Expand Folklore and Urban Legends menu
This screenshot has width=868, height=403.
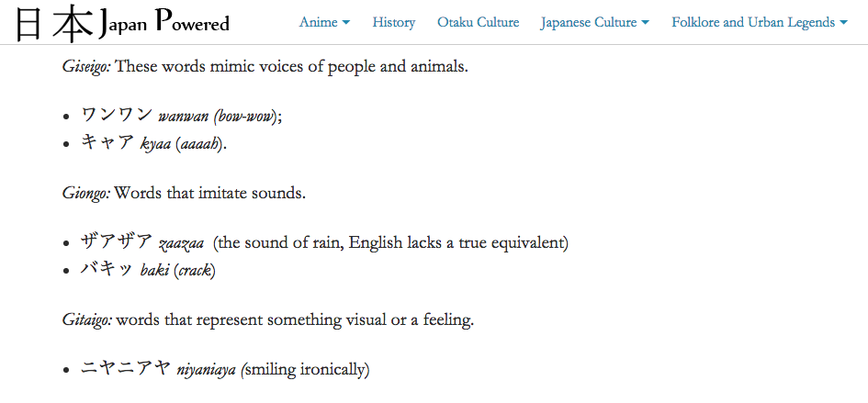click(759, 22)
